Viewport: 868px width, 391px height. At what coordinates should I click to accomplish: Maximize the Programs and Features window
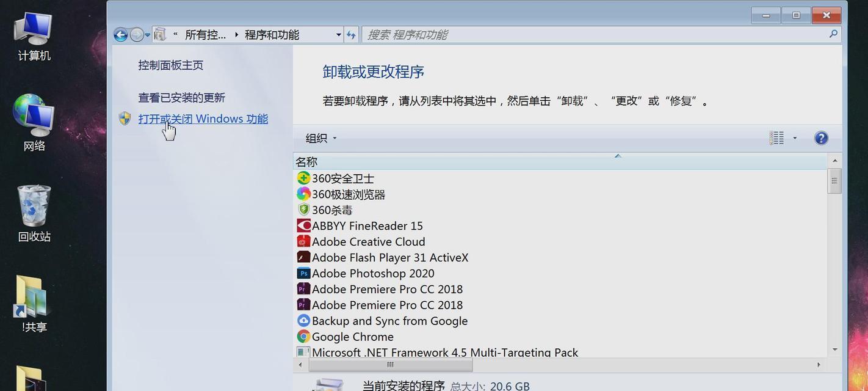pos(796,15)
